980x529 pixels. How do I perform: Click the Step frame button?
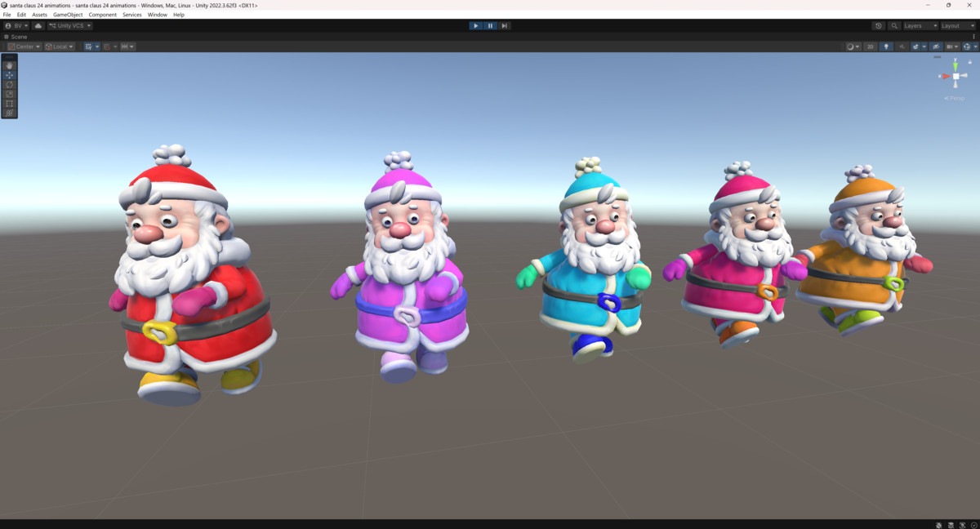505,26
